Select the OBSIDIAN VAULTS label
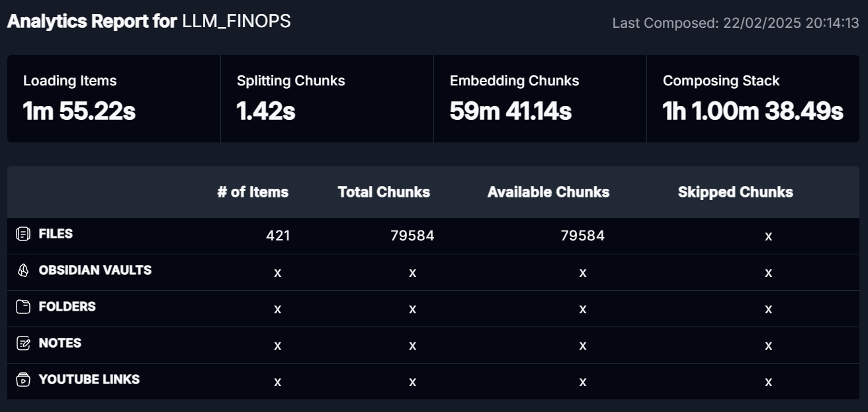Image resolution: width=868 pixels, height=412 pixels. [x=95, y=270]
